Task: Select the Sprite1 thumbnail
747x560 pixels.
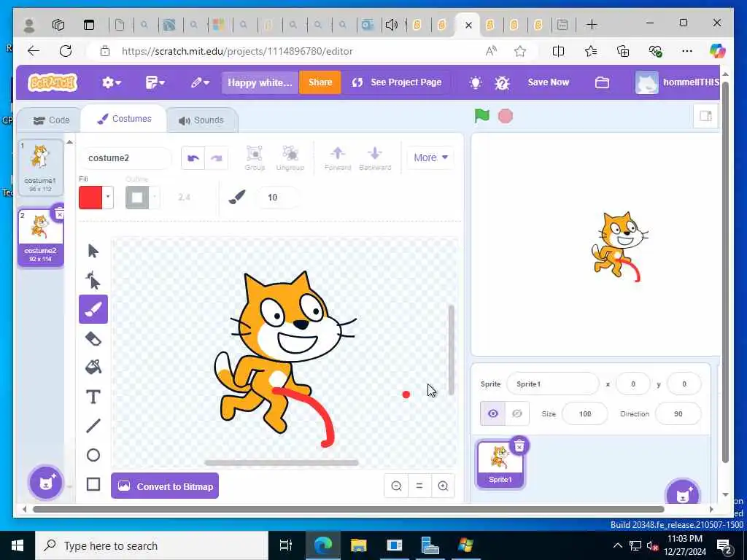Action: 500,464
